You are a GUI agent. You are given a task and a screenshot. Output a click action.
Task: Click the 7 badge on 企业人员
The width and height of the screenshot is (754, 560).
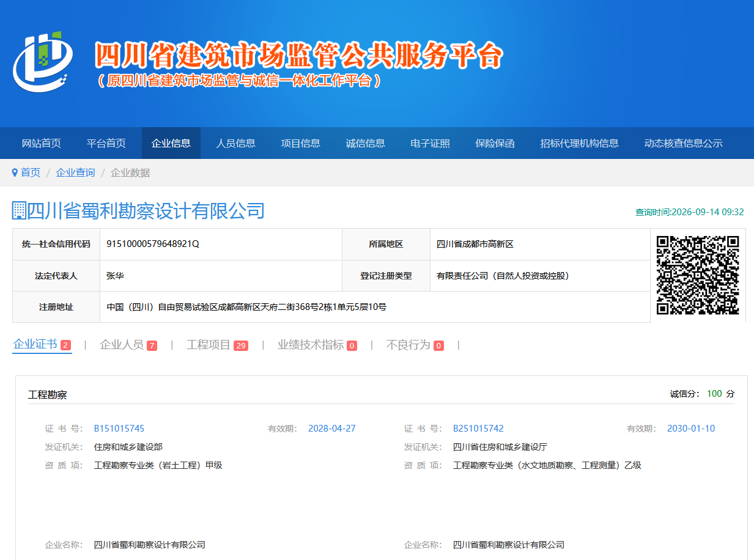pos(152,346)
